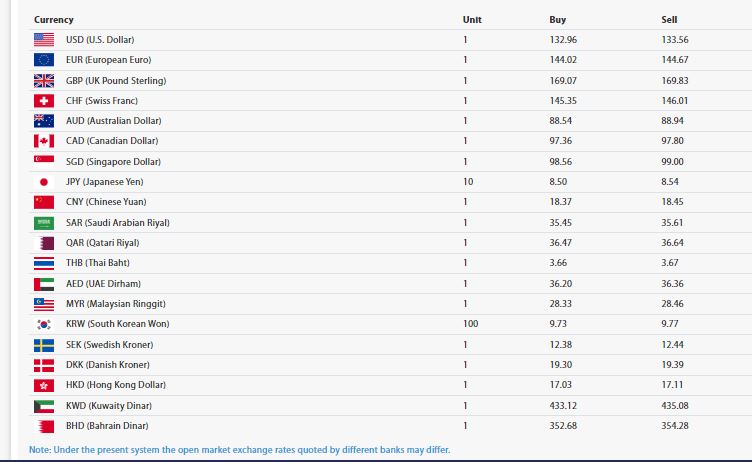Click the exchange rates note text
This screenshot has width=752, height=462.
[240, 450]
